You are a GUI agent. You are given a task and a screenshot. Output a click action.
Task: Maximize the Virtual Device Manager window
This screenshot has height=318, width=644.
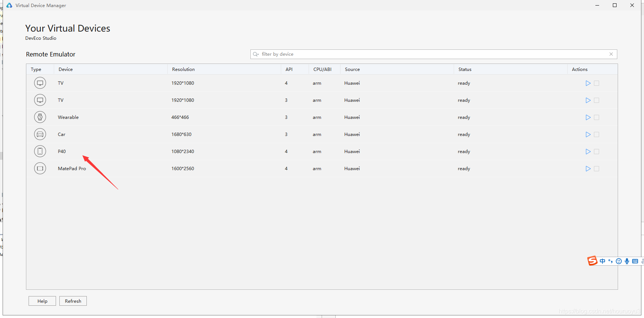coord(615,5)
